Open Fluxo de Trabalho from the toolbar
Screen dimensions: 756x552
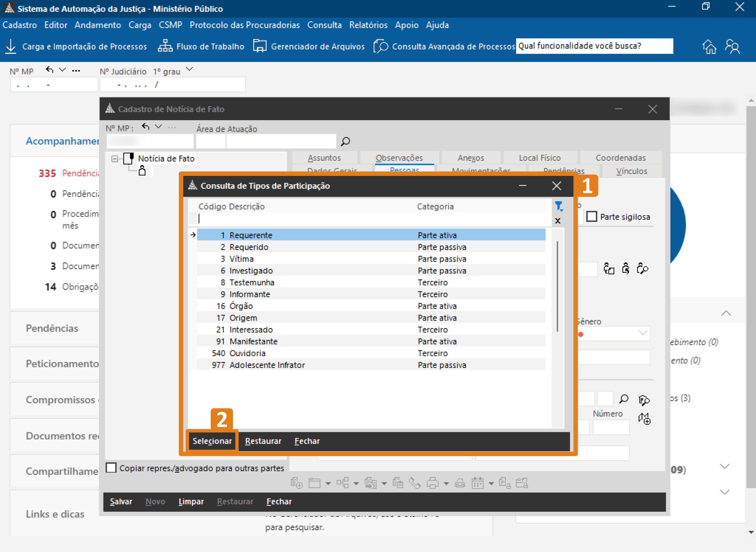point(201,46)
